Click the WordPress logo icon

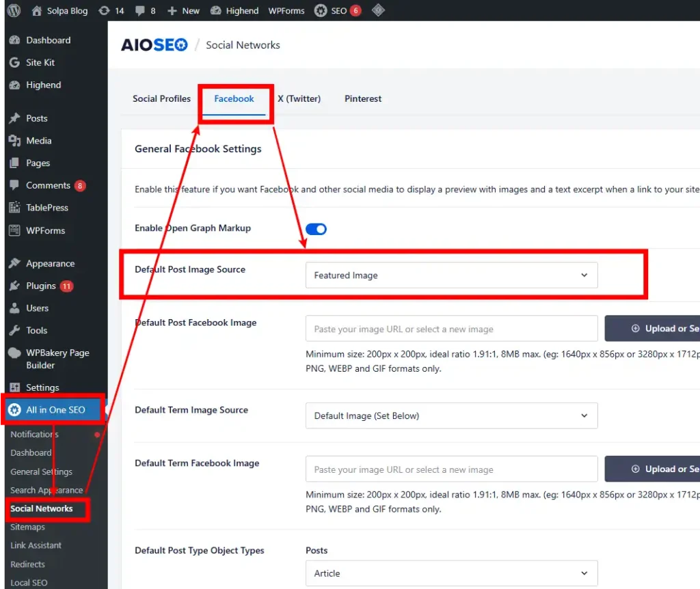click(14, 11)
